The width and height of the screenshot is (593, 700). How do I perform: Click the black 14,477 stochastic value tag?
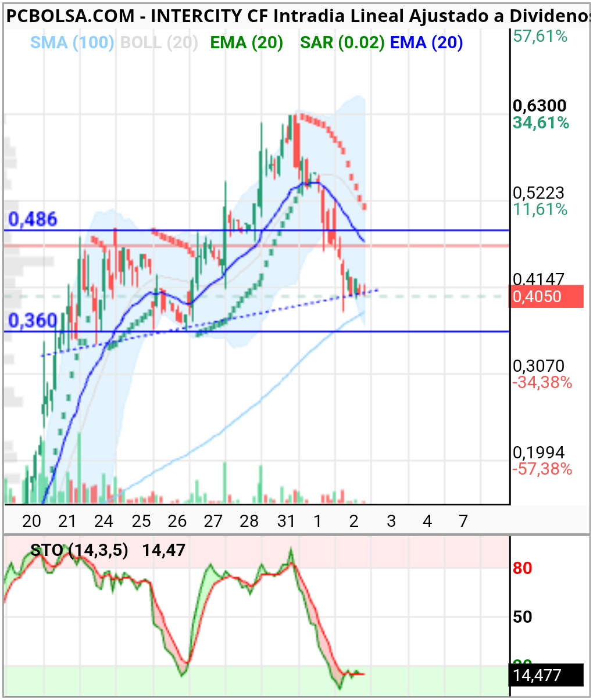[546, 675]
